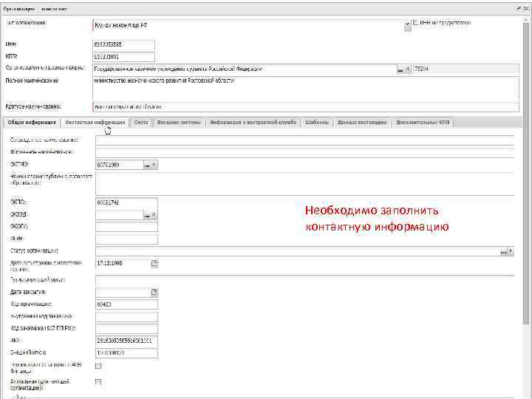532x399 pixels.
Task: Click the ОКПО input with 00091741
Action: pyautogui.click(x=126, y=203)
